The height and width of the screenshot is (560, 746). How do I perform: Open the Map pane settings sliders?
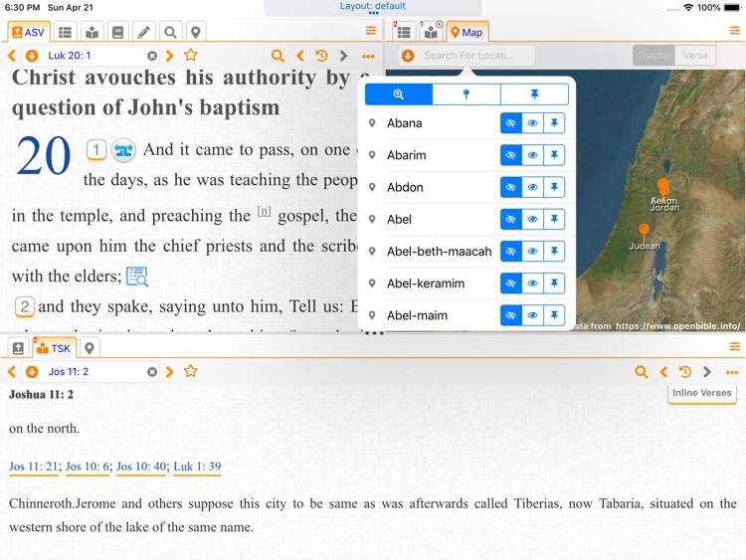pyautogui.click(x=735, y=31)
